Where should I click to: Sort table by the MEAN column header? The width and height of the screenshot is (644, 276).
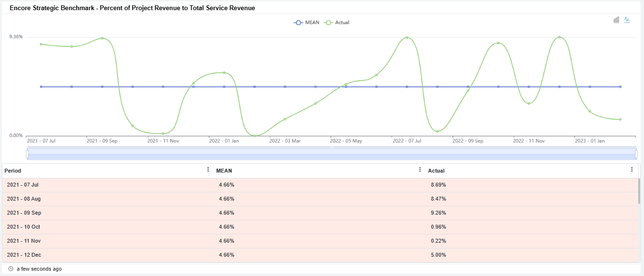click(x=224, y=171)
